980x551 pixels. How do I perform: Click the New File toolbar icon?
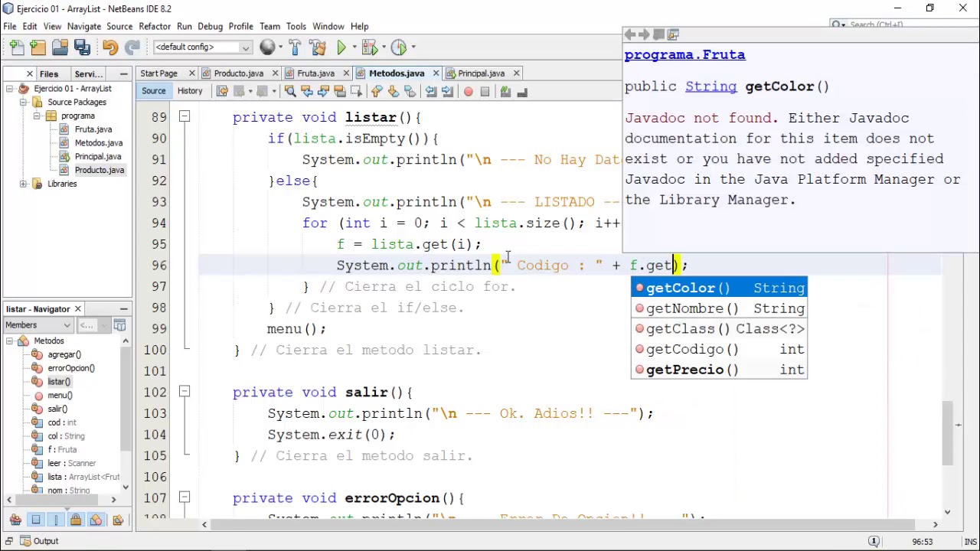16,47
